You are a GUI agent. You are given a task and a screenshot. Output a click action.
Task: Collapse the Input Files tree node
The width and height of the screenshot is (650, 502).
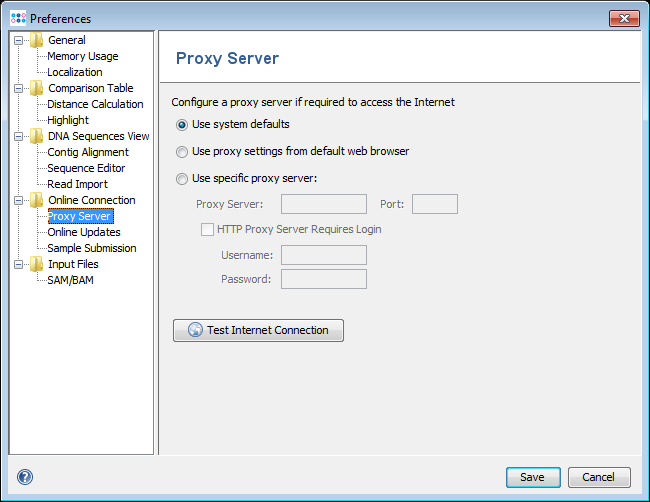tap(18, 265)
